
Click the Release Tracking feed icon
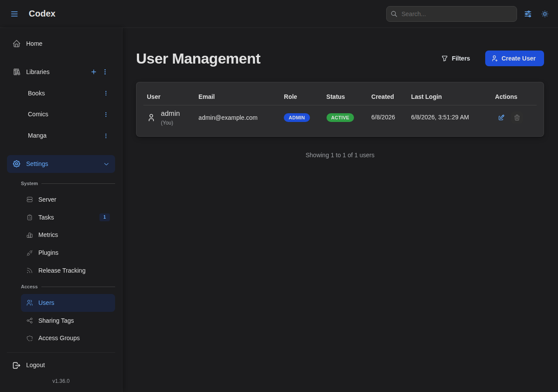30,270
